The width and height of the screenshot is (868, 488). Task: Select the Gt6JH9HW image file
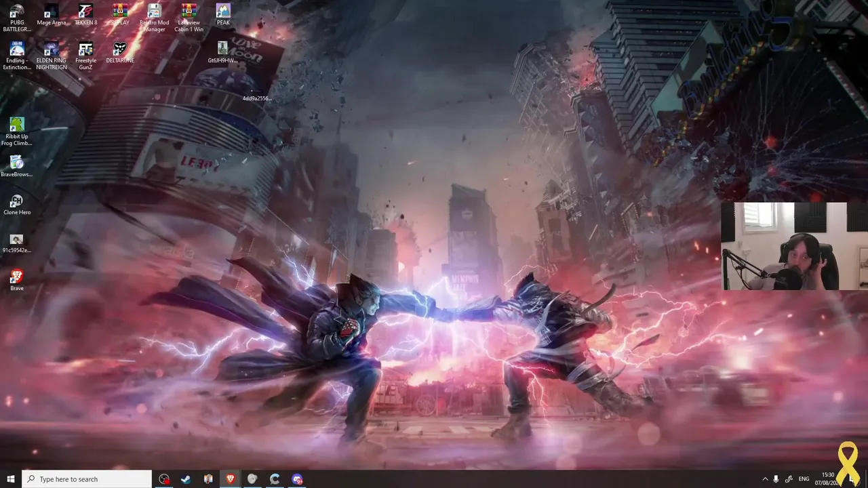222,54
